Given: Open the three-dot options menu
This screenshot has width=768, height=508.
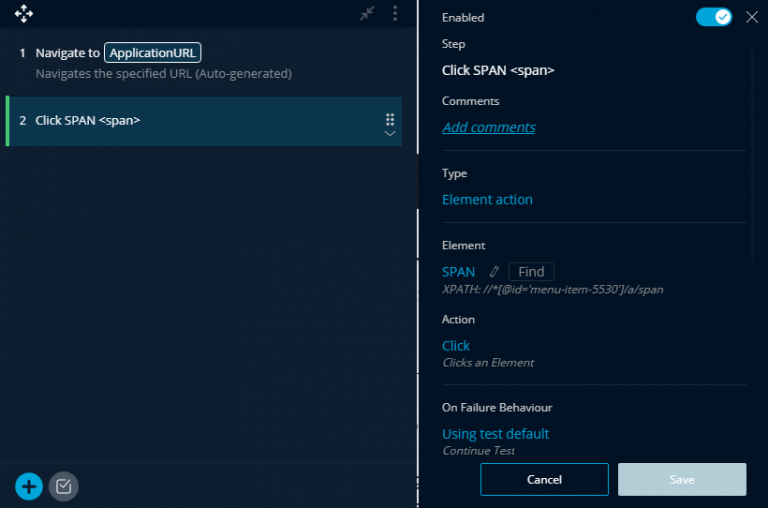Looking at the screenshot, I should [x=395, y=13].
